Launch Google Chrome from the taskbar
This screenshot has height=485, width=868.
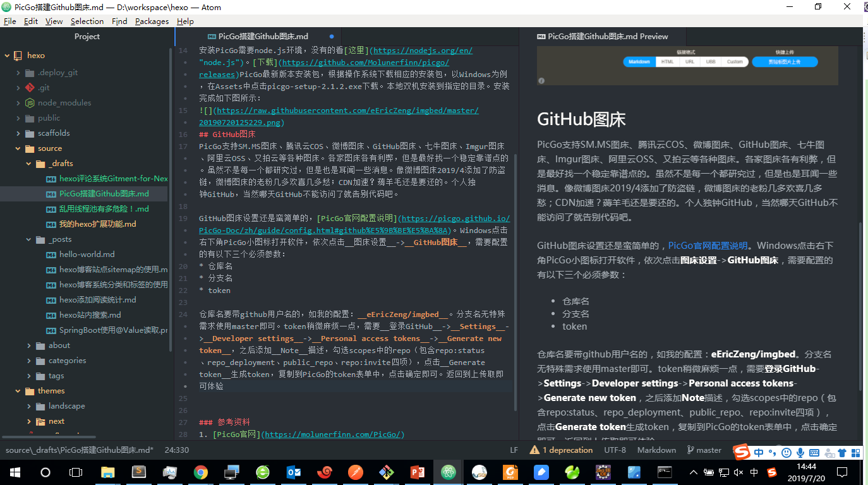[x=201, y=472]
